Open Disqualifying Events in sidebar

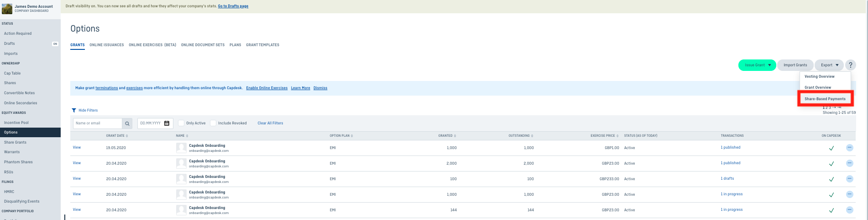22,201
